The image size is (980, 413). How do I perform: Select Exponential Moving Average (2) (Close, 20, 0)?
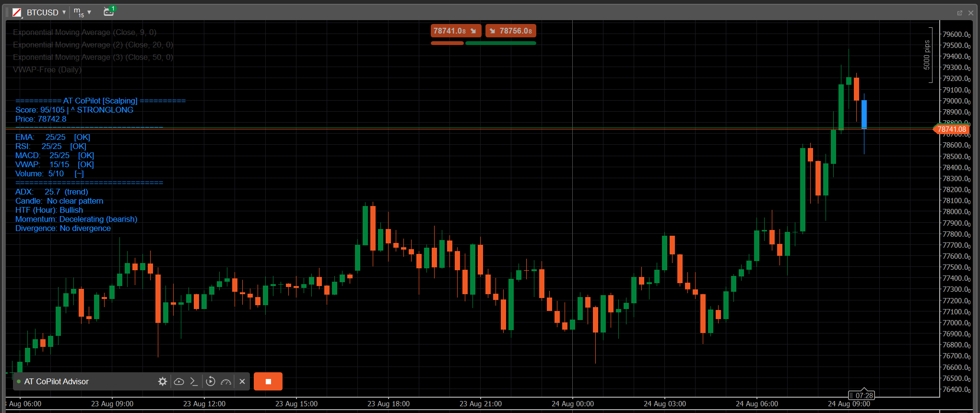point(93,45)
